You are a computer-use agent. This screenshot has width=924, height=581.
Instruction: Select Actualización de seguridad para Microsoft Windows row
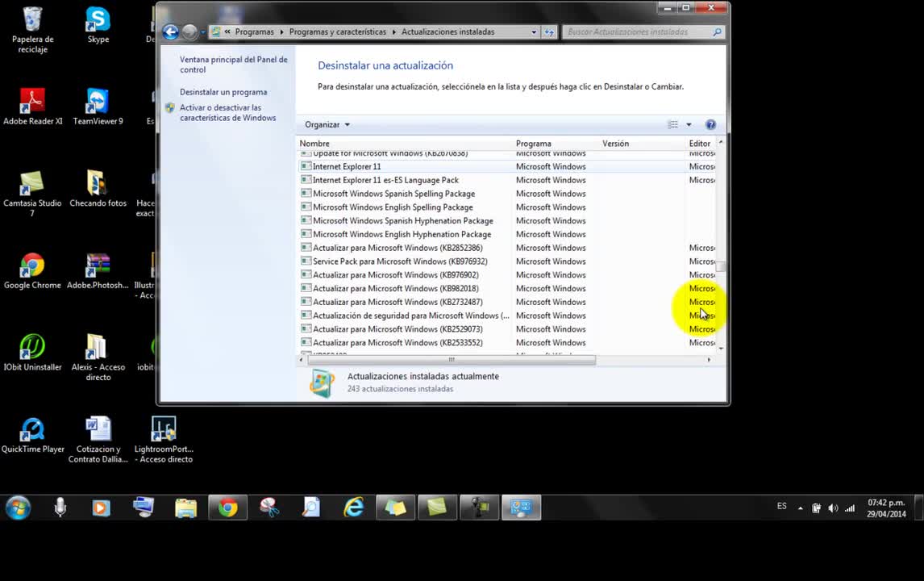[507, 316]
